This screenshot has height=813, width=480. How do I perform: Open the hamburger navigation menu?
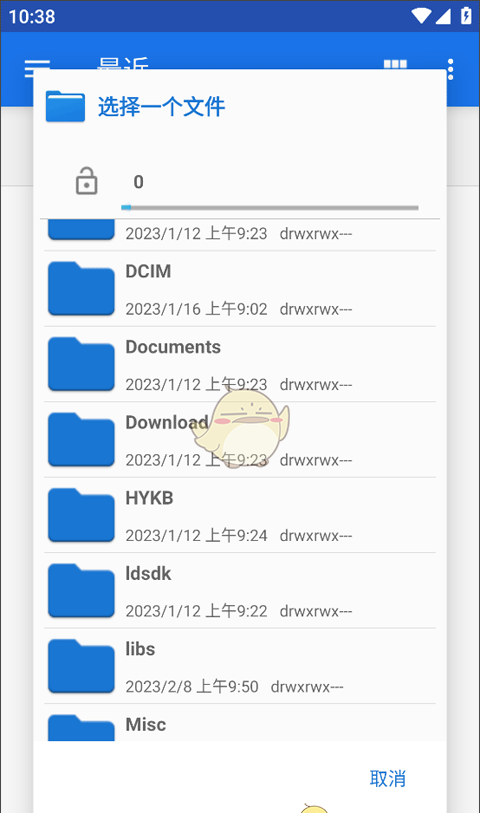tap(36, 66)
